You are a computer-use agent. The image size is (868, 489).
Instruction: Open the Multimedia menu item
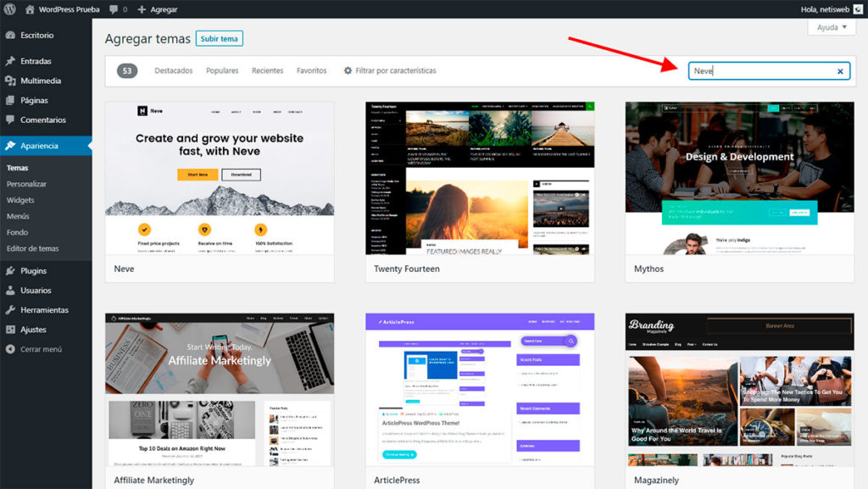pos(41,81)
